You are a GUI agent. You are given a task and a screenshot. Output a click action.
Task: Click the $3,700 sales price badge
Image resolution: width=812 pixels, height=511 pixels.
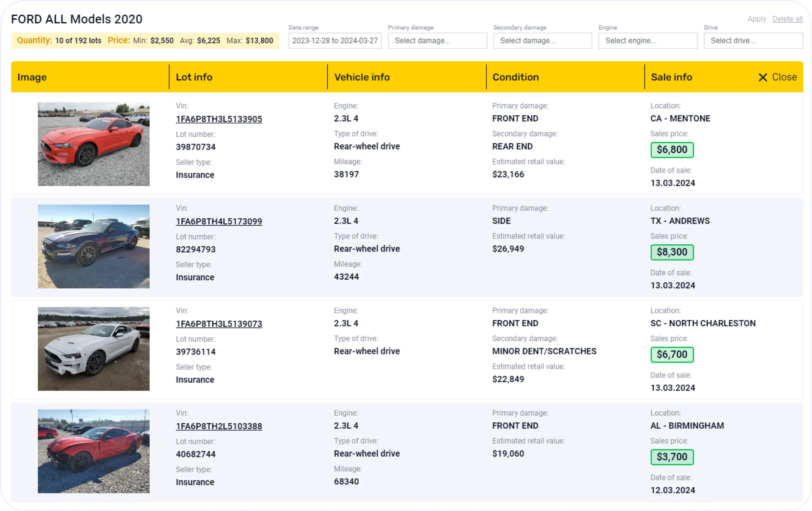pos(672,457)
